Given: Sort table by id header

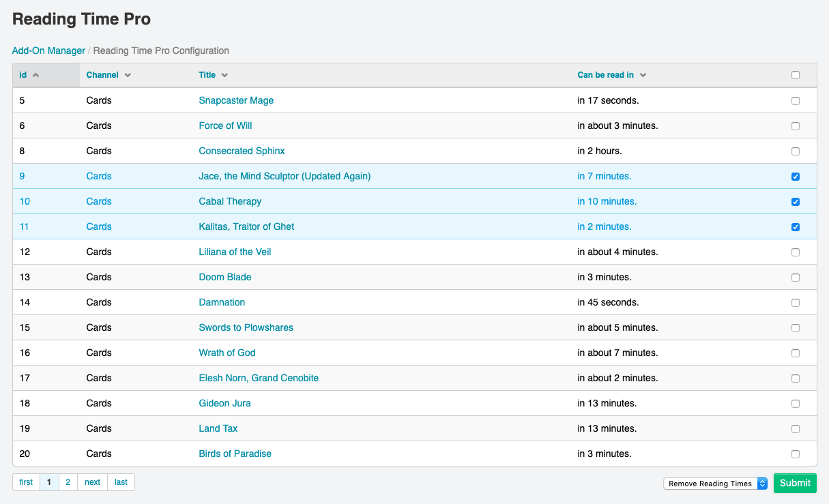Looking at the screenshot, I should pos(23,75).
